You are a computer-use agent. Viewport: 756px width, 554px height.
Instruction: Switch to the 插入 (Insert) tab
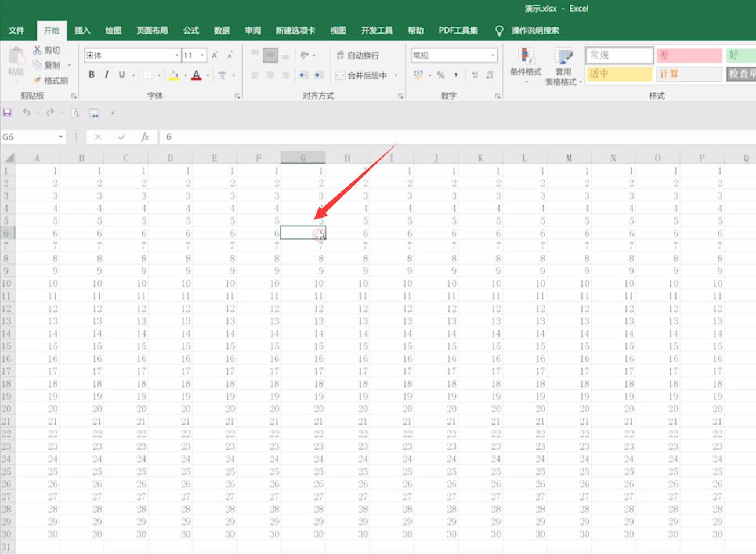[x=82, y=31]
